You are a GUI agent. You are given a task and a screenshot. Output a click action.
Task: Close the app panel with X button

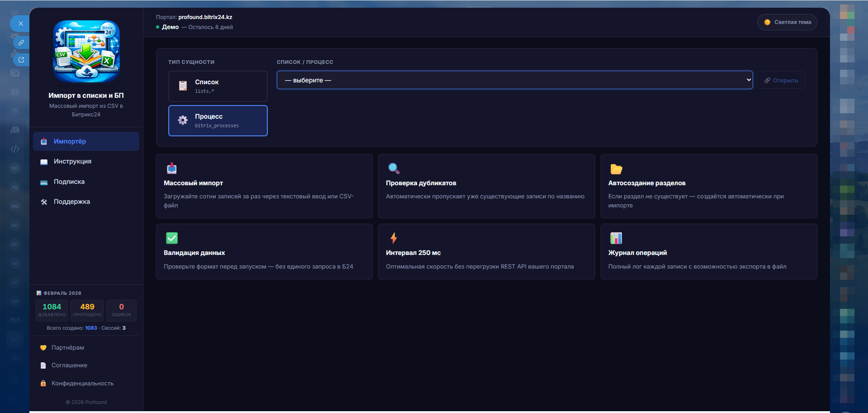click(x=20, y=24)
